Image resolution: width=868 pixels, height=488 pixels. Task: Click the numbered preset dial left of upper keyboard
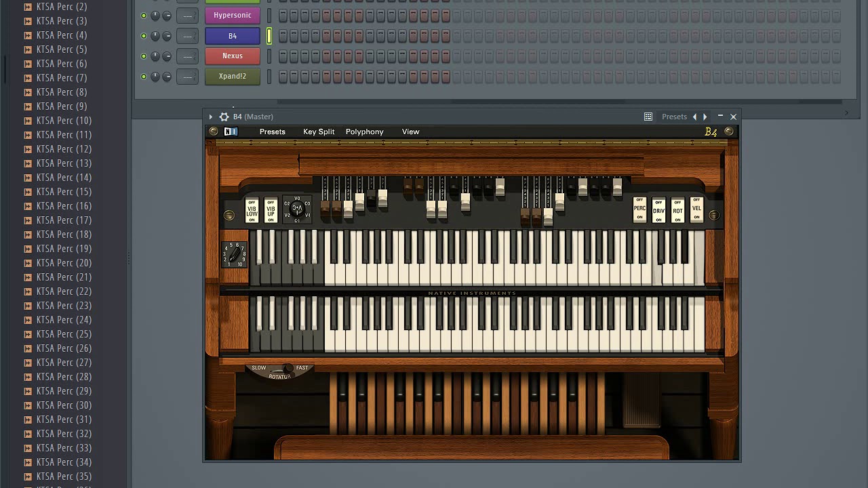click(x=234, y=255)
